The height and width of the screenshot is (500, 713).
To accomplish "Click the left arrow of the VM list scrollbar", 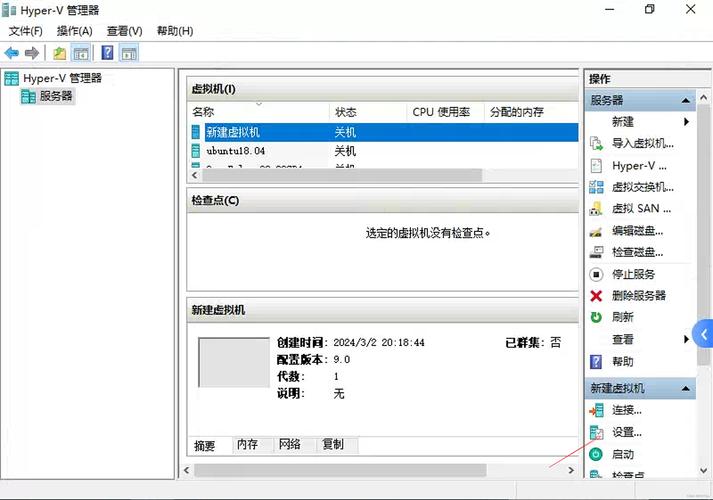I will (195, 175).
